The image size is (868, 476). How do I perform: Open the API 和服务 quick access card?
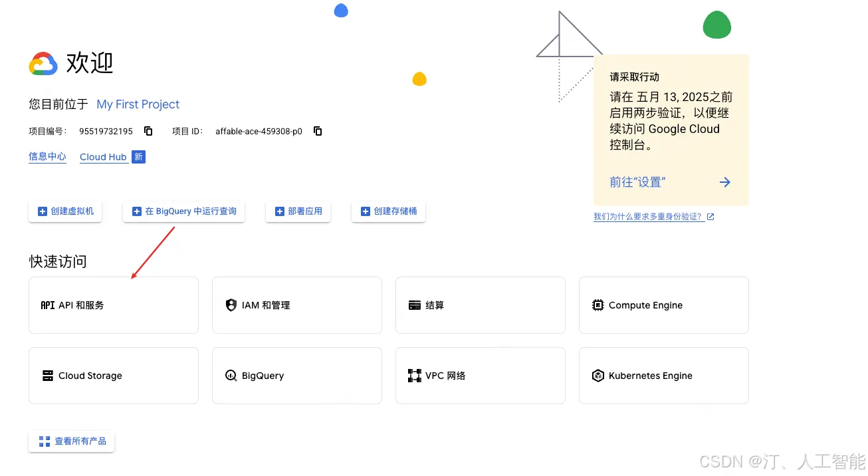tap(114, 305)
